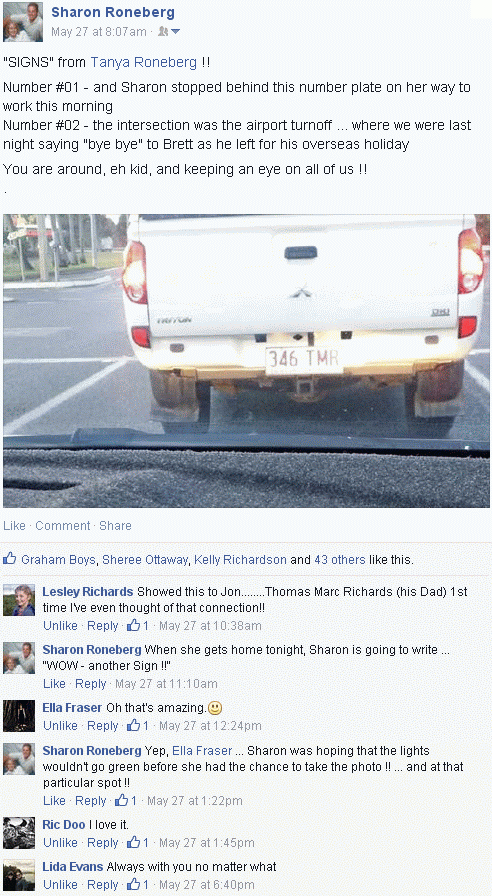Click the Comment link under the photo

(63, 525)
